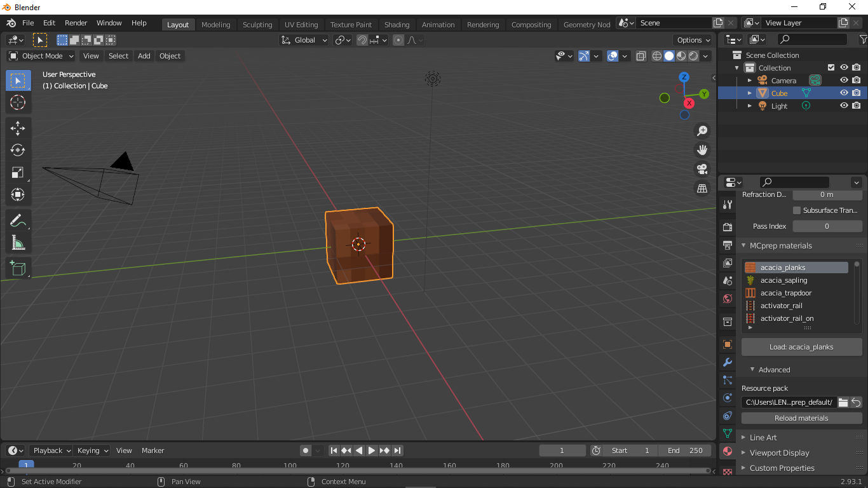The height and width of the screenshot is (488, 868).
Task: Hide the Light object in outliner
Action: (x=844, y=105)
